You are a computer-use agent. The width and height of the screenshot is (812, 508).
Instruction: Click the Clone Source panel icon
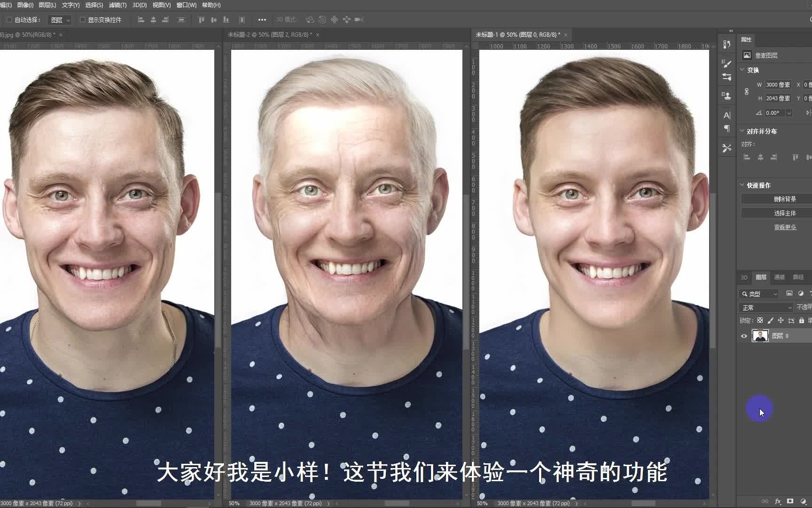pos(726,95)
